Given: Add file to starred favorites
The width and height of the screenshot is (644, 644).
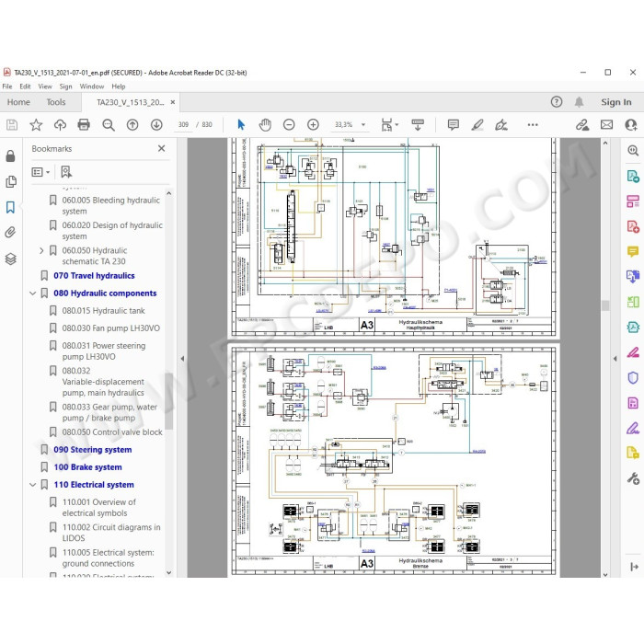Looking at the screenshot, I should pos(36,125).
